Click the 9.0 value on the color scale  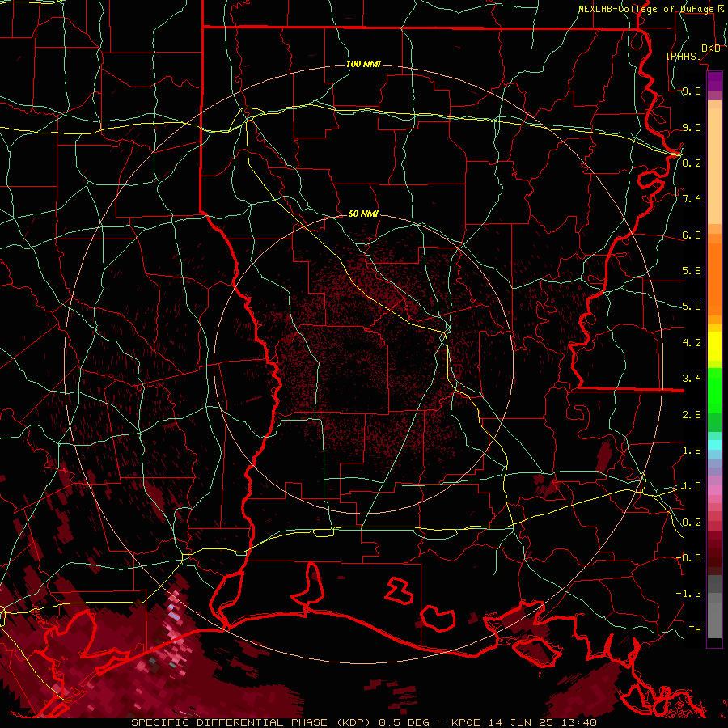pyautogui.click(x=692, y=127)
